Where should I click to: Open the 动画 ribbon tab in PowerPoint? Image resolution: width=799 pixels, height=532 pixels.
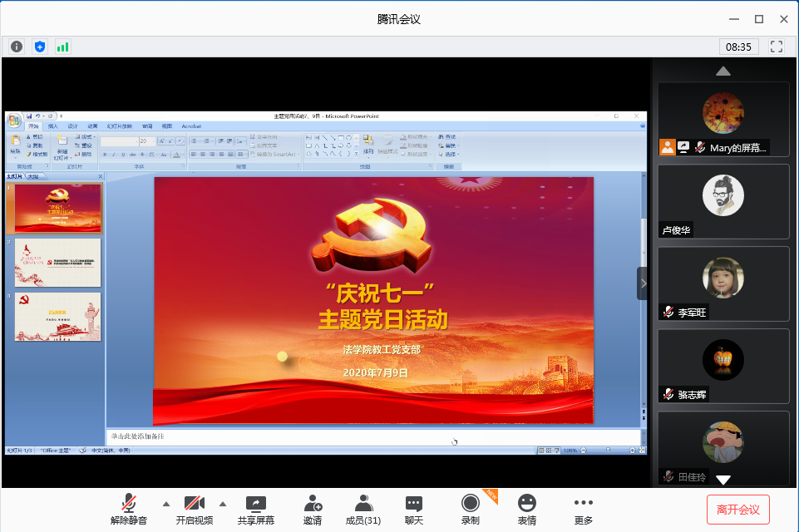pos(92,126)
